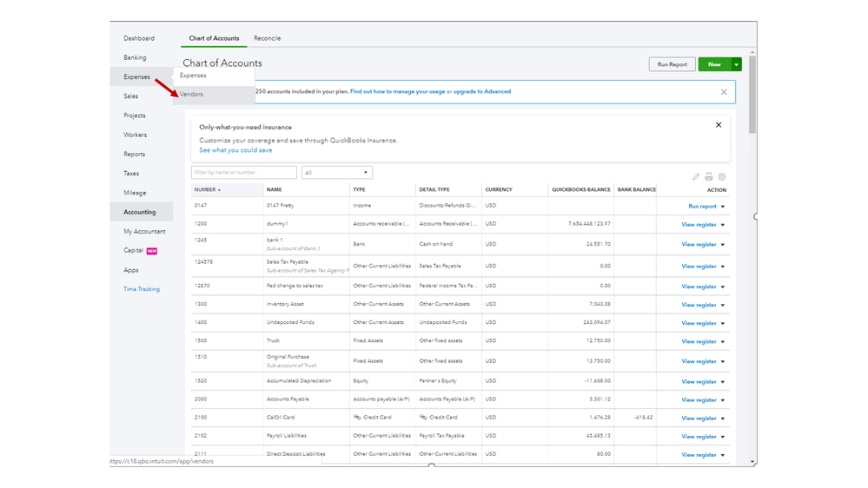Expand action dropdown arrow for 0147 Pretty

pos(723,207)
